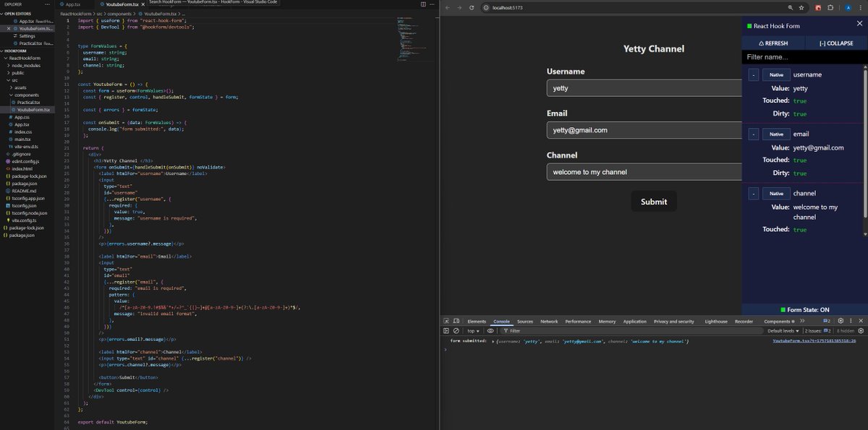Collapse the username field entry
The width and height of the screenshot is (868, 430).
[x=753, y=74]
